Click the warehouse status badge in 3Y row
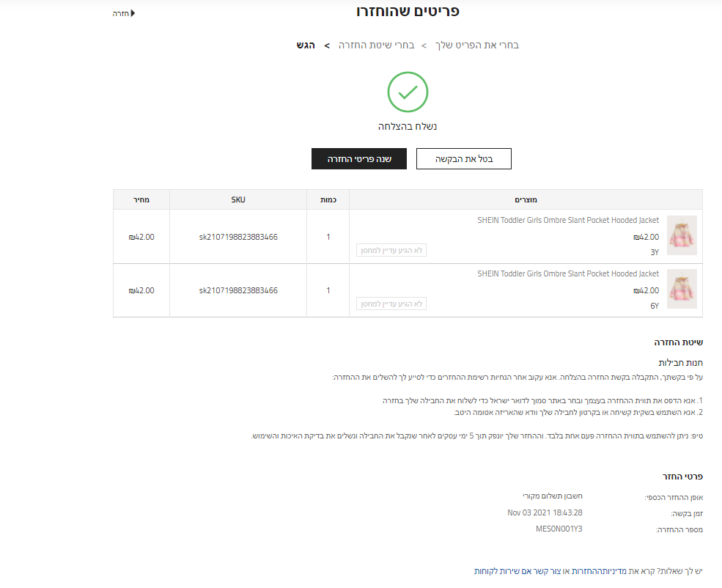The height and width of the screenshot is (588, 722). pyautogui.click(x=391, y=251)
